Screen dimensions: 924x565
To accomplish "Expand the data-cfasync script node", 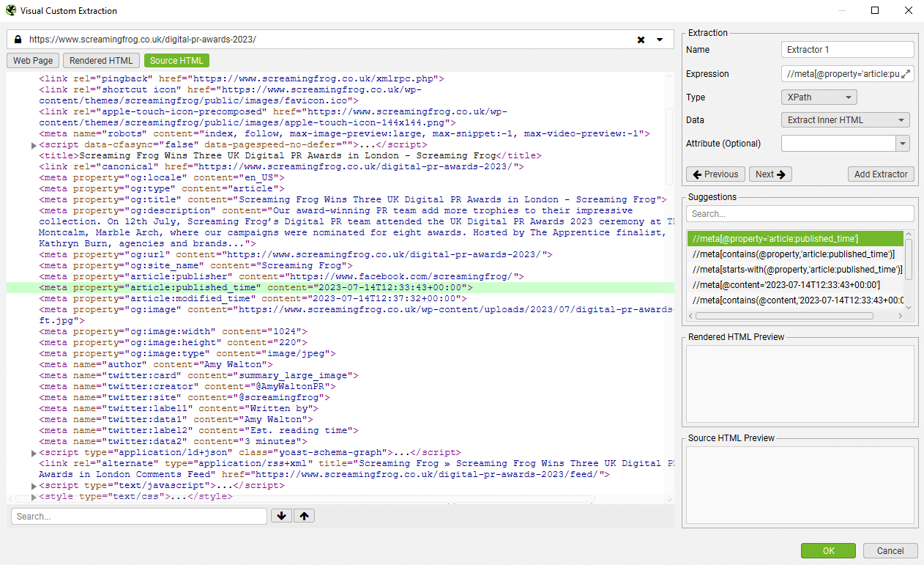I will 34,145.
